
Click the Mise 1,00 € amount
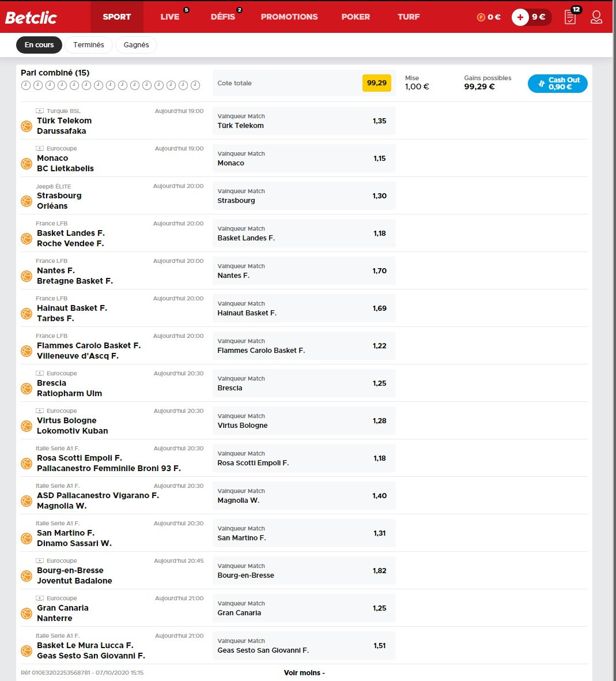coord(417,86)
